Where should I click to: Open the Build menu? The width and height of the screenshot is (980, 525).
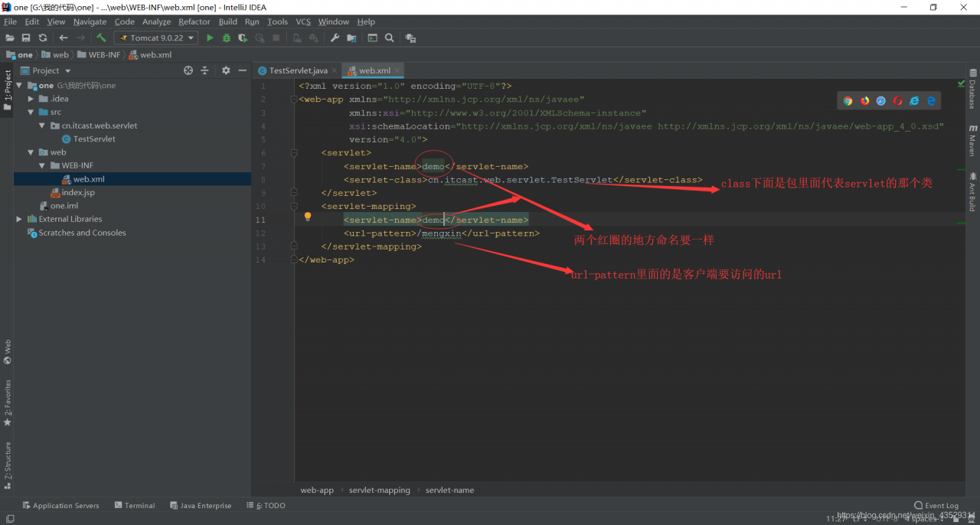(228, 21)
